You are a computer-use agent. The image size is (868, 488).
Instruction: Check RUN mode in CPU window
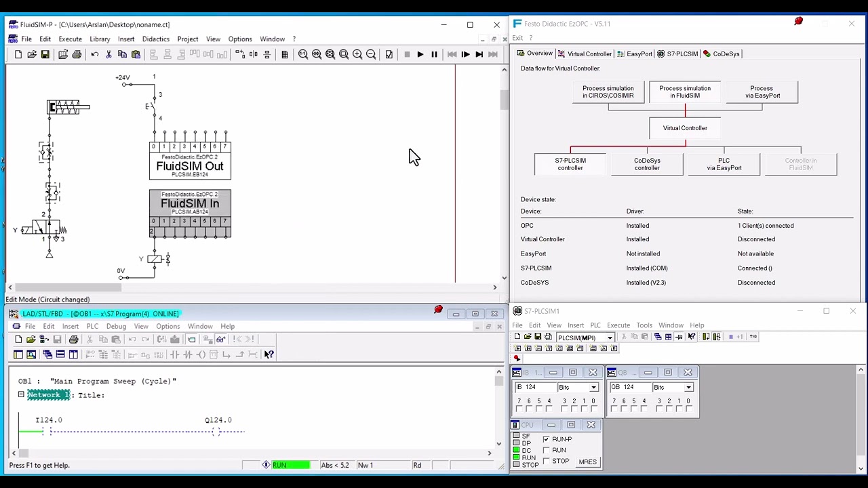point(547,450)
